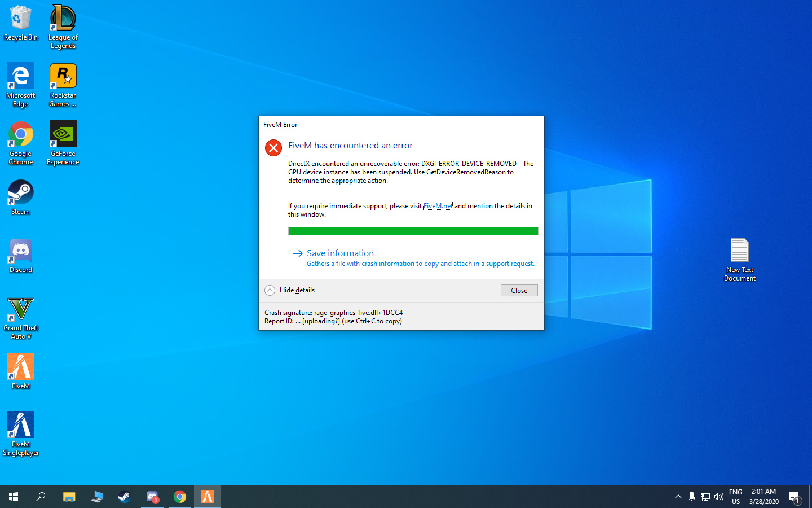Open the Windows Start menu
This screenshot has width=812, height=508.
14,497
